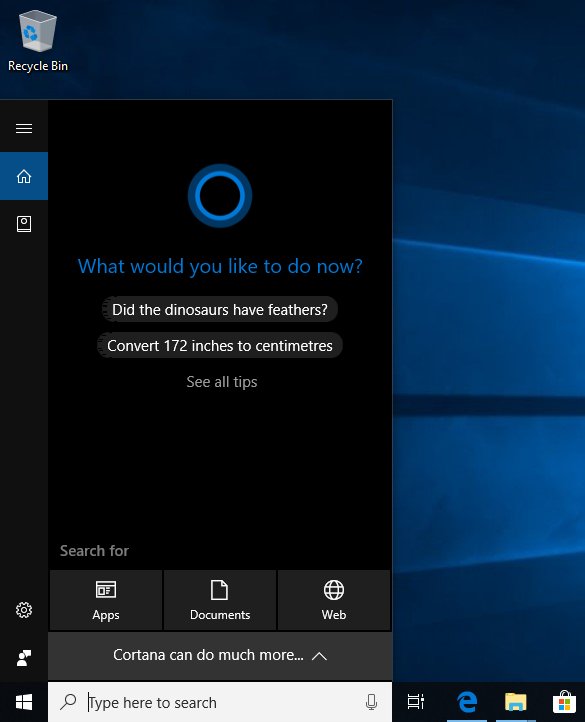Click the 'Search for' label
The width and height of the screenshot is (585, 722).
[x=94, y=551]
